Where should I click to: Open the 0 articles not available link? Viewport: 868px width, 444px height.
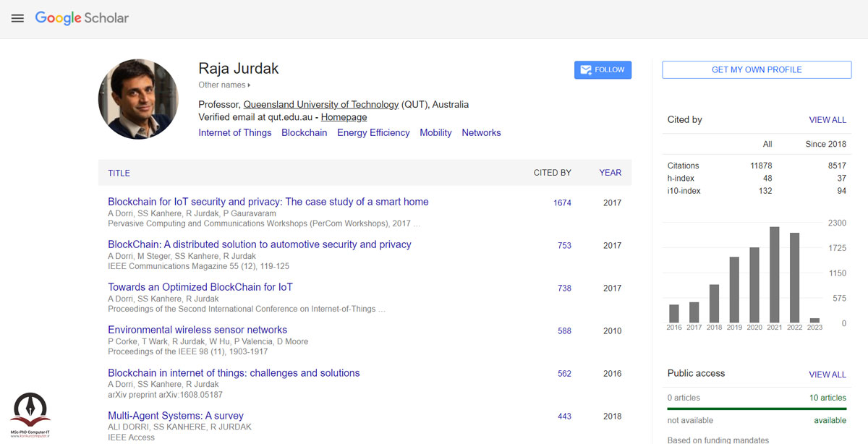click(x=684, y=398)
